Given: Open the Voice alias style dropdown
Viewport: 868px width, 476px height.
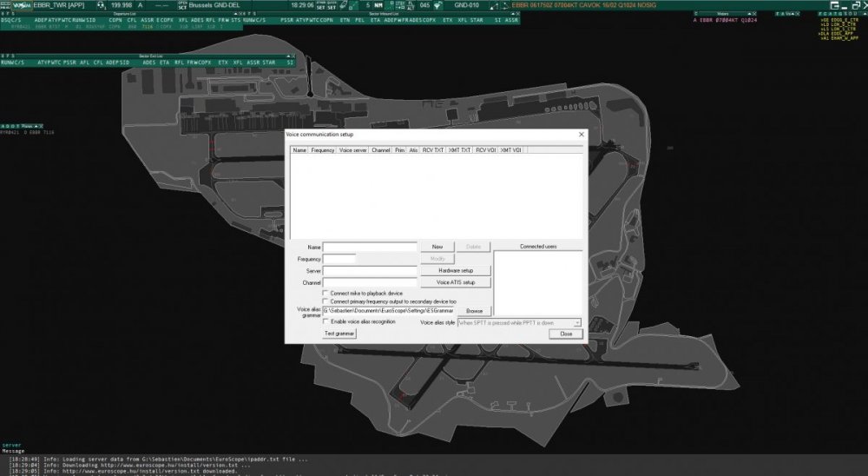Looking at the screenshot, I should (576, 322).
